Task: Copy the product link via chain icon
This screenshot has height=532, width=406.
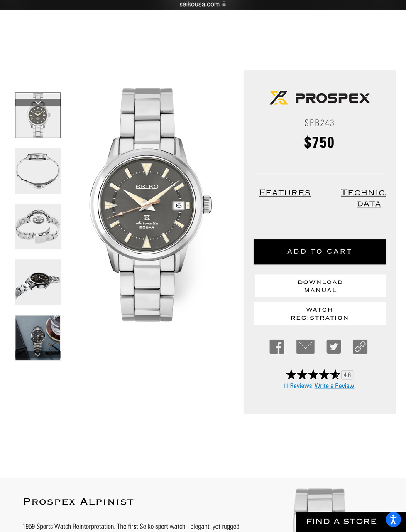Action: click(360, 347)
